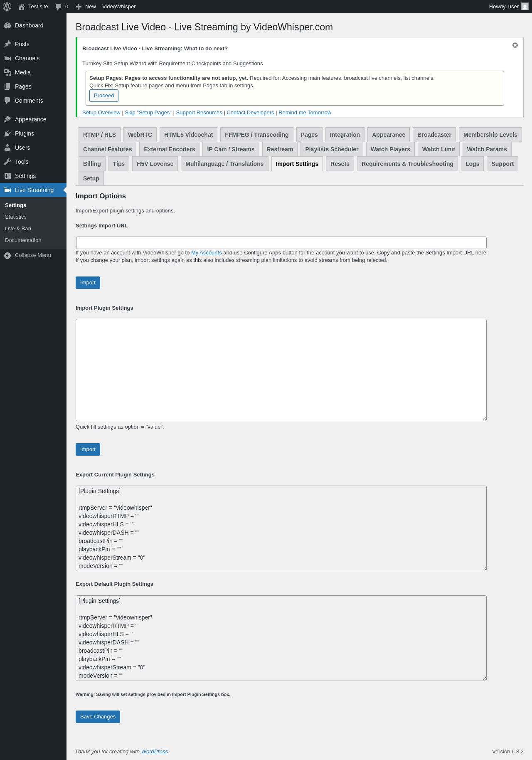Click the Proceed button
This screenshot has width=532, height=760.
104,96
